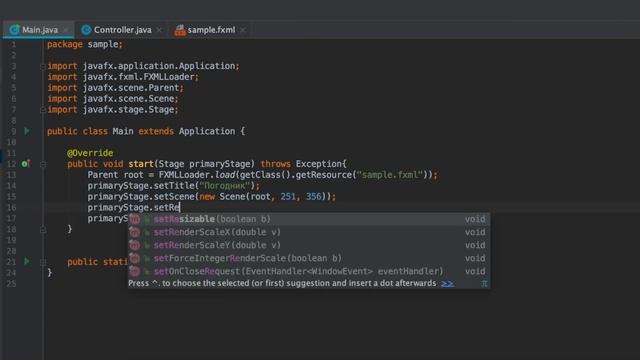Click the method icon beside setRenderScaleX
Viewport: 640px width, 360px height.
pos(135,232)
